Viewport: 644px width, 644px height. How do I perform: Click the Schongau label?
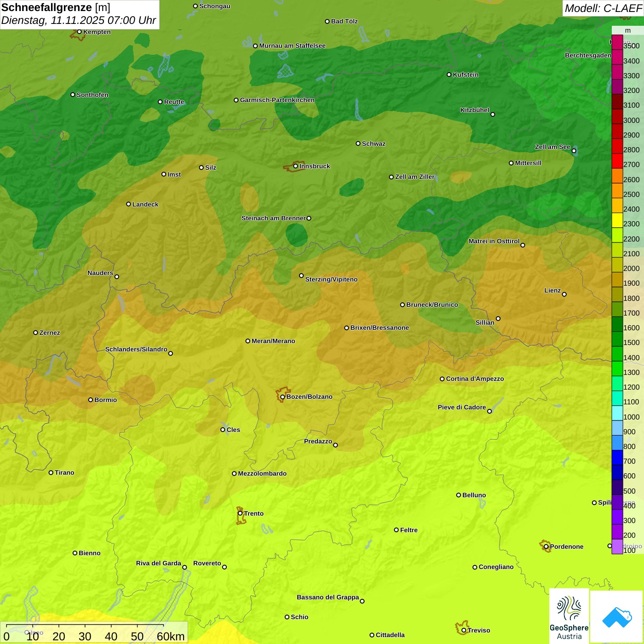(x=215, y=6)
